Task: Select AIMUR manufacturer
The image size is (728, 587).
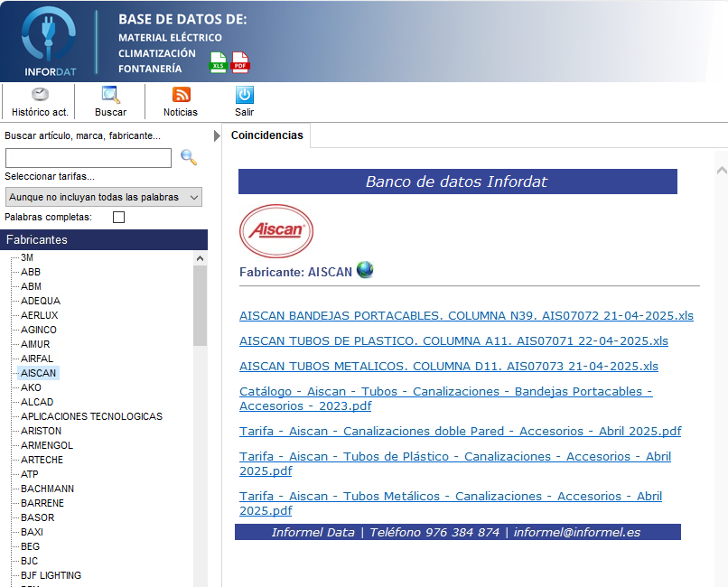Action: click(35, 344)
